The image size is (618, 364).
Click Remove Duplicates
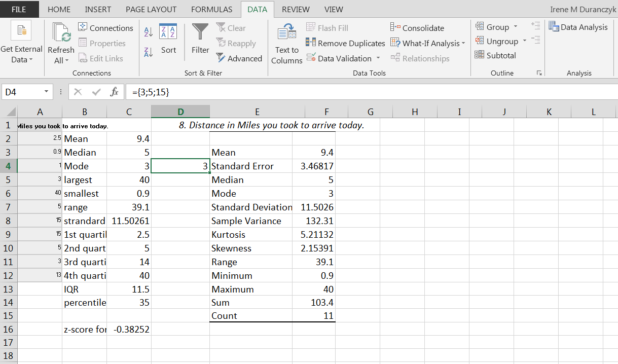click(346, 43)
